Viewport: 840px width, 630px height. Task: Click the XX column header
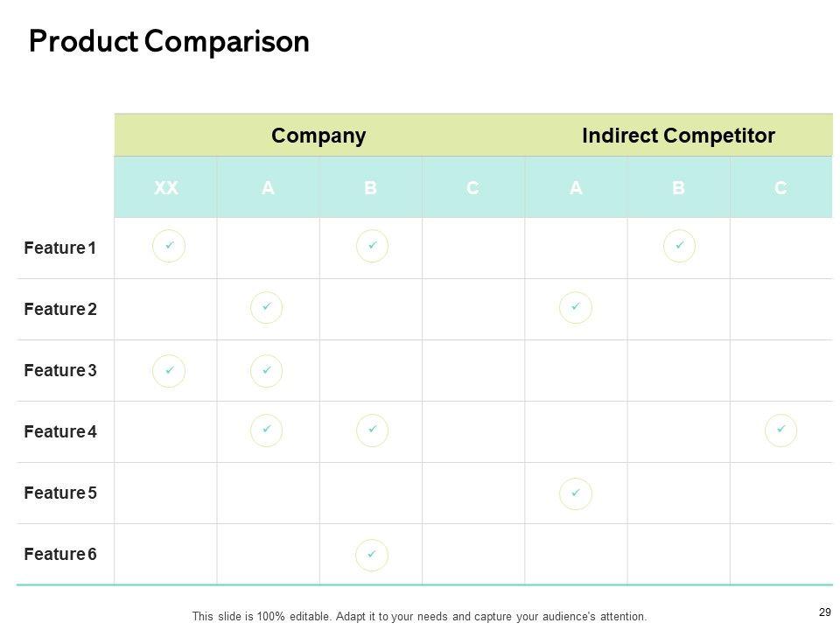click(x=166, y=187)
